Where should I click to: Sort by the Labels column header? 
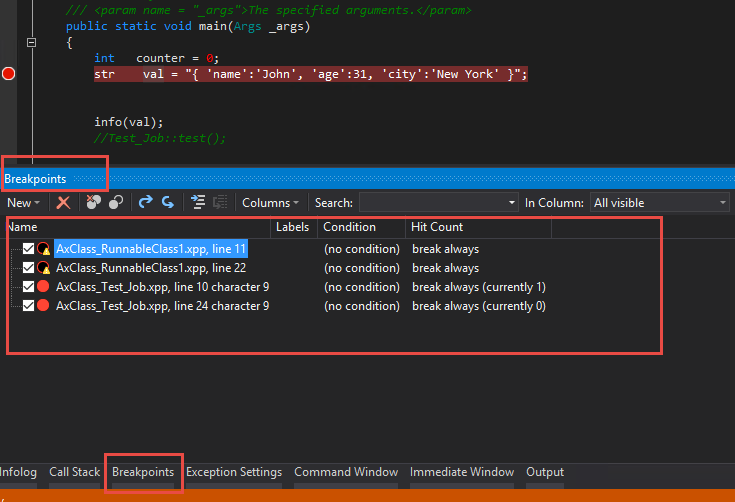[293, 227]
